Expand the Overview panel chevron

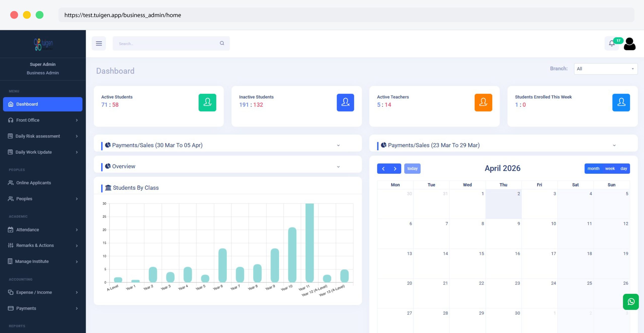pos(338,167)
